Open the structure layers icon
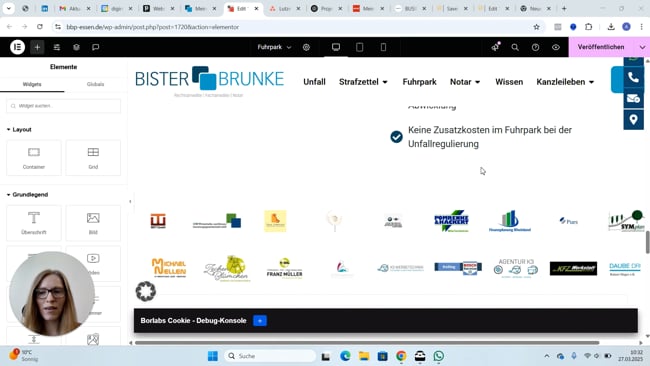Viewport: 650px width, 366px height. pyautogui.click(x=76, y=47)
